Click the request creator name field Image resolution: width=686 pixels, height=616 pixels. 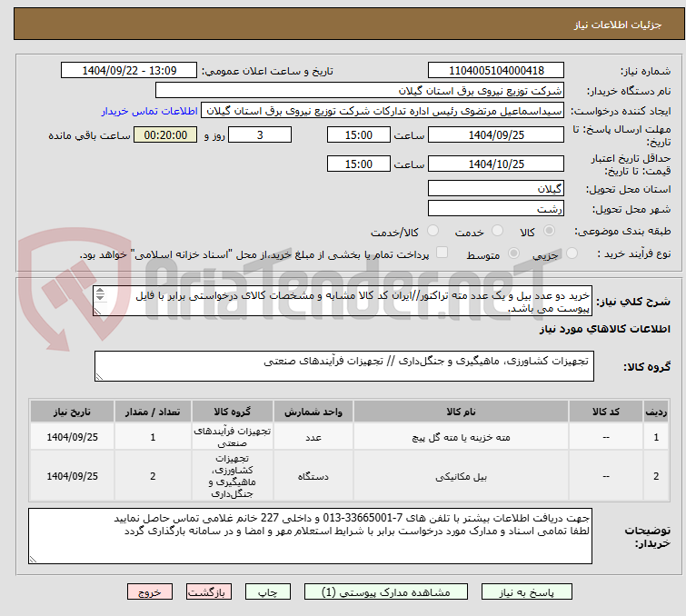tap(383, 111)
